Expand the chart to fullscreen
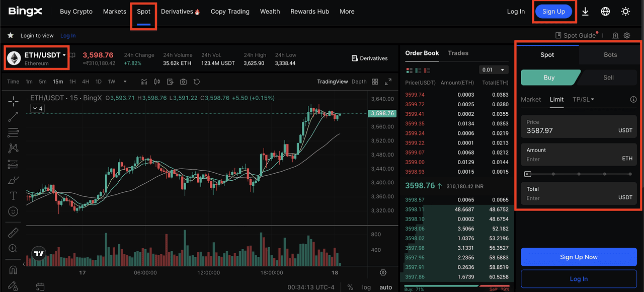This screenshot has width=644, height=292. point(388,82)
